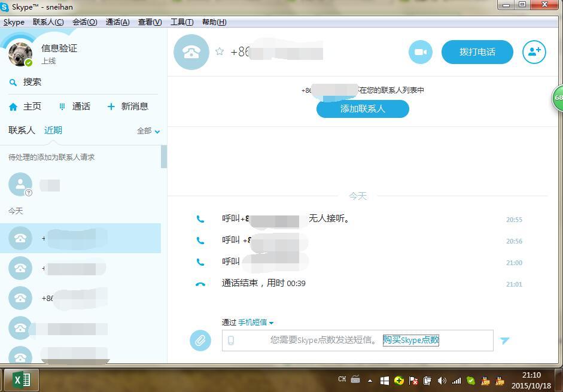
Task: Expand the 全部 contact filter dropdown
Action: tap(148, 131)
